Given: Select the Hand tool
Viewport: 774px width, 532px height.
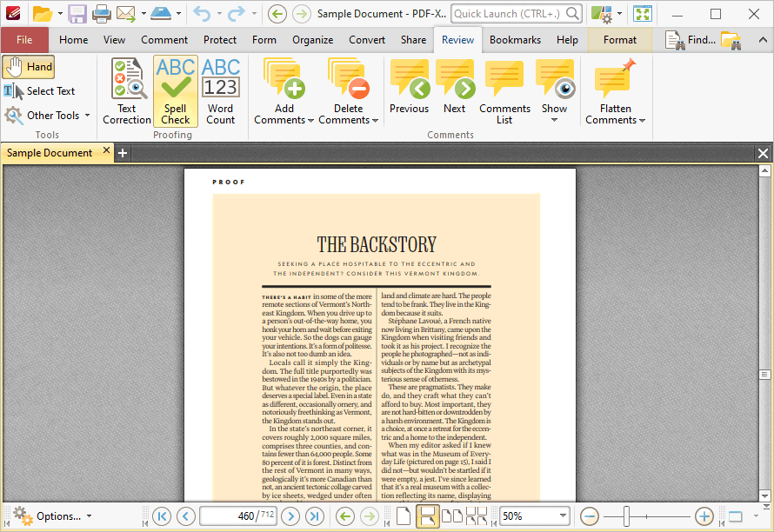Looking at the screenshot, I should point(28,67).
